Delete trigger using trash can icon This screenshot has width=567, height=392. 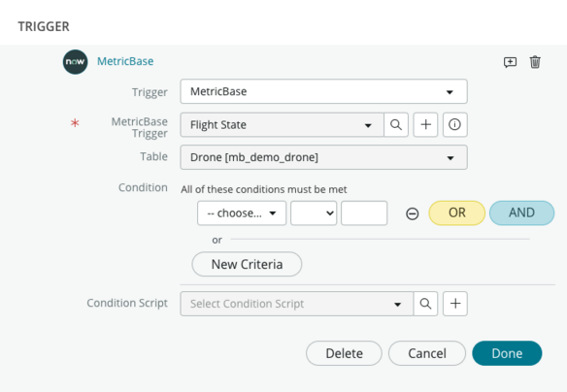[535, 62]
